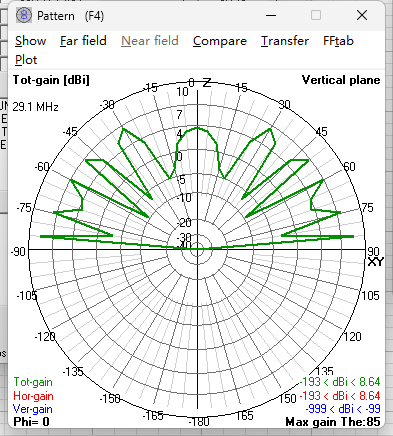Click the Pattern window app icon
This screenshot has width=393, height=436.
coord(24,15)
